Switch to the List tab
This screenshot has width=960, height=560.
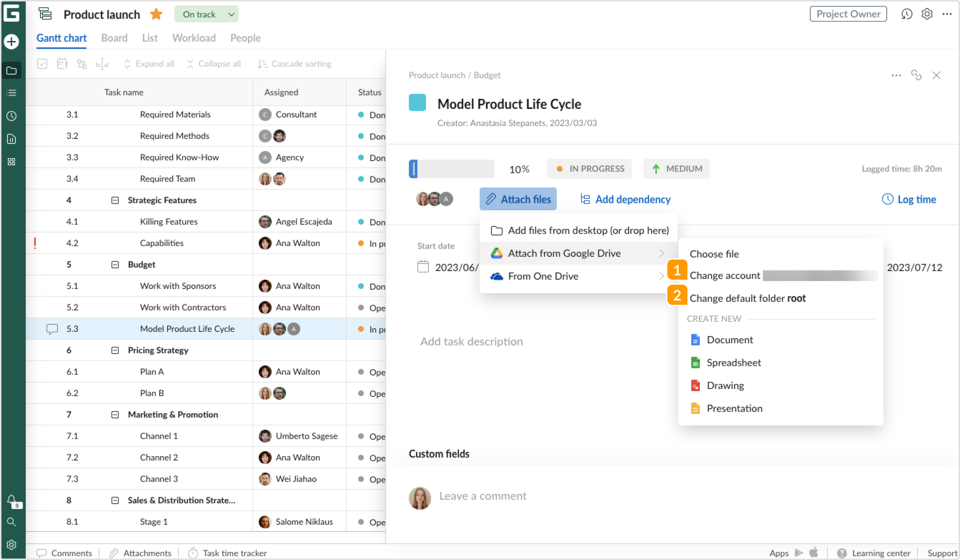(150, 38)
